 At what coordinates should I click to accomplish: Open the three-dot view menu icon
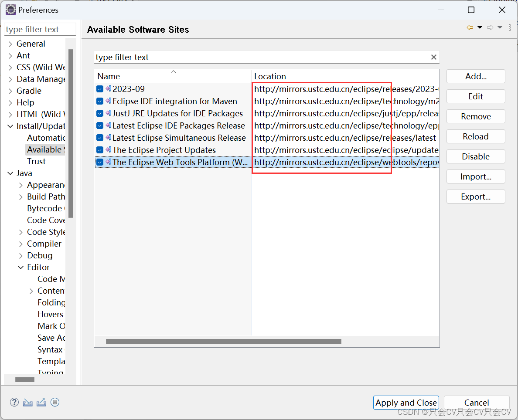pos(510,28)
